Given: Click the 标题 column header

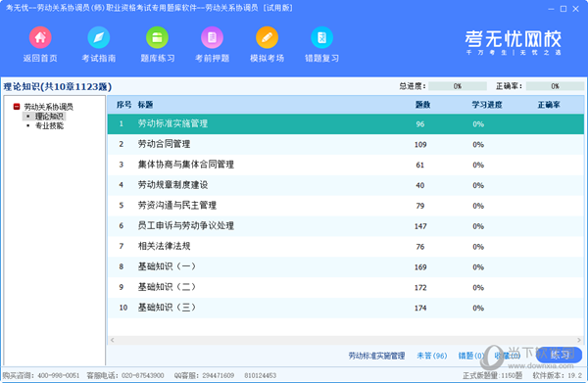Looking at the screenshot, I should tap(145, 105).
